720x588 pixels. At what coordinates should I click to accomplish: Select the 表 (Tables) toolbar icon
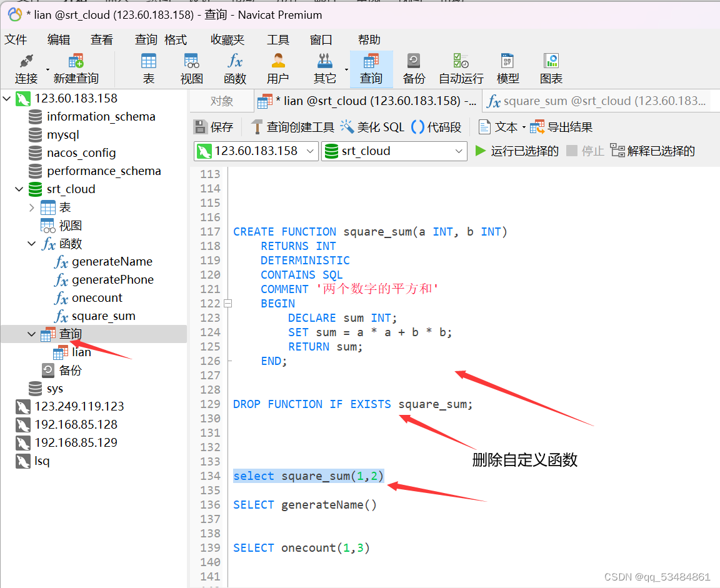click(x=149, y=67)
